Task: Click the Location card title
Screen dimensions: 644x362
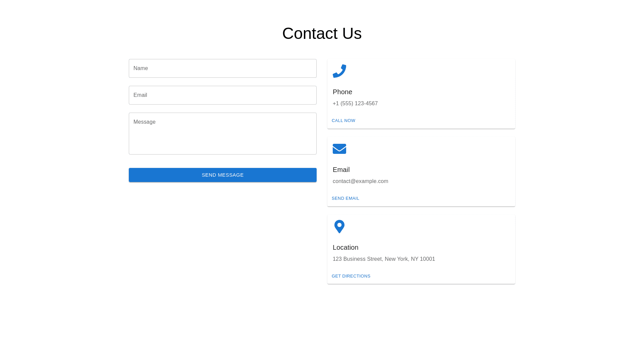Action: coord(345,247)
